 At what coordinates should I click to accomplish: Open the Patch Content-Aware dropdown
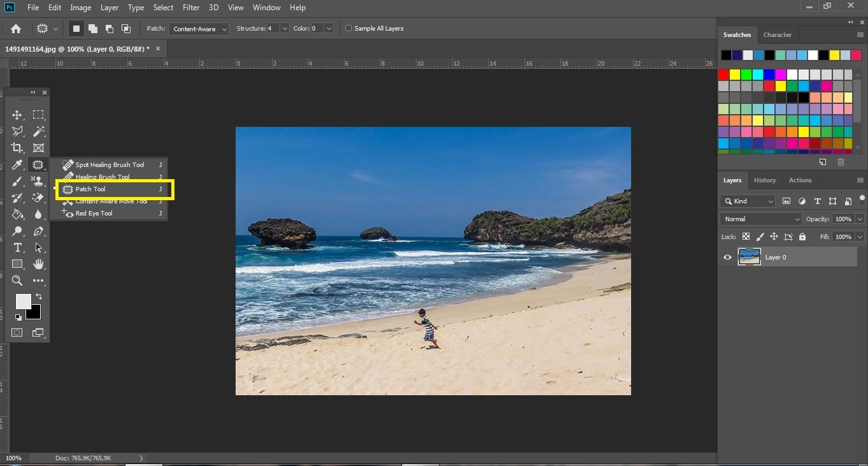pos(199,29)
